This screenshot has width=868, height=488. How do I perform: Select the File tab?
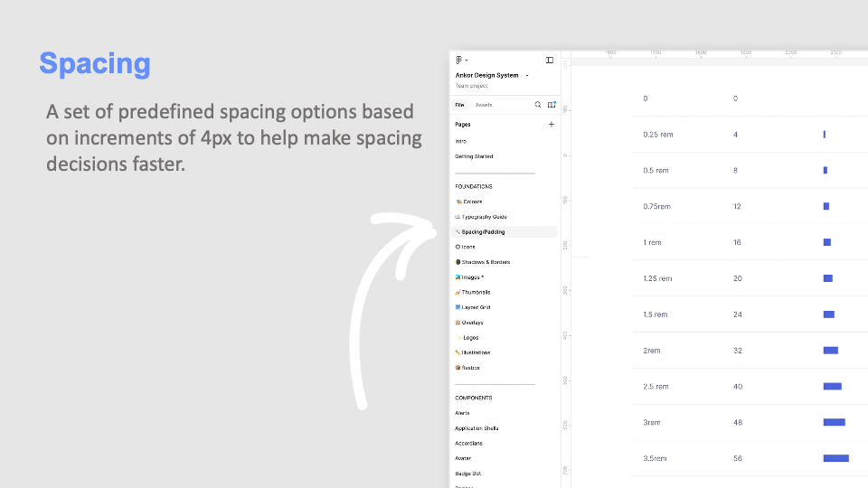click(459, 105)
